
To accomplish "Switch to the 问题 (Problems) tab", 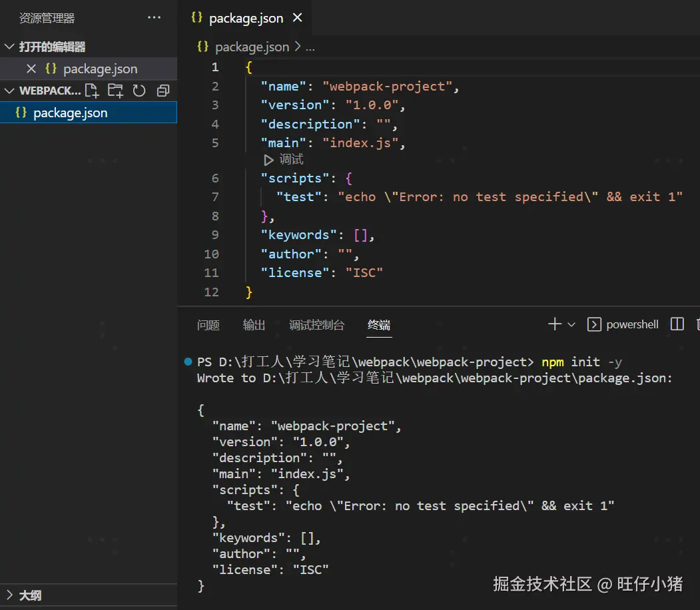I will coord(208,325).
